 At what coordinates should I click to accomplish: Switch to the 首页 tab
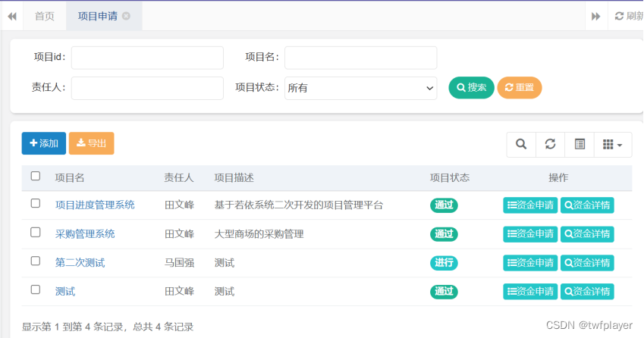coord(44,16)
